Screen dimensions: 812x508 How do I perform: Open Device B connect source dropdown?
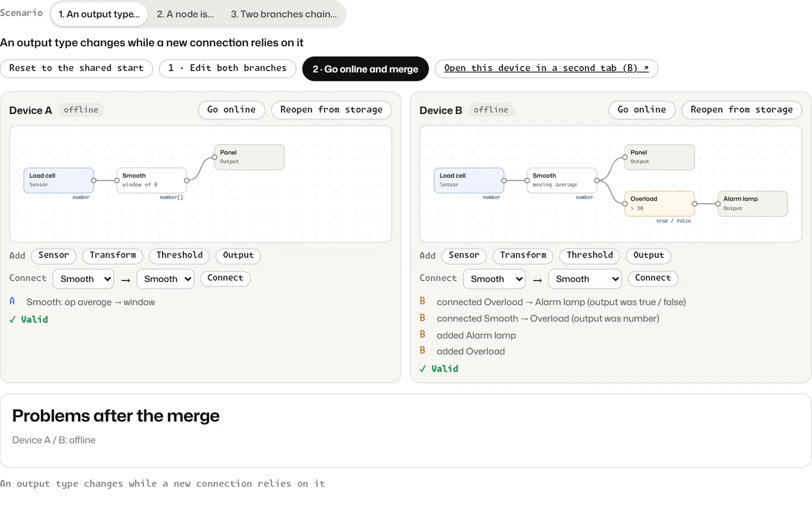pos(494,279)
